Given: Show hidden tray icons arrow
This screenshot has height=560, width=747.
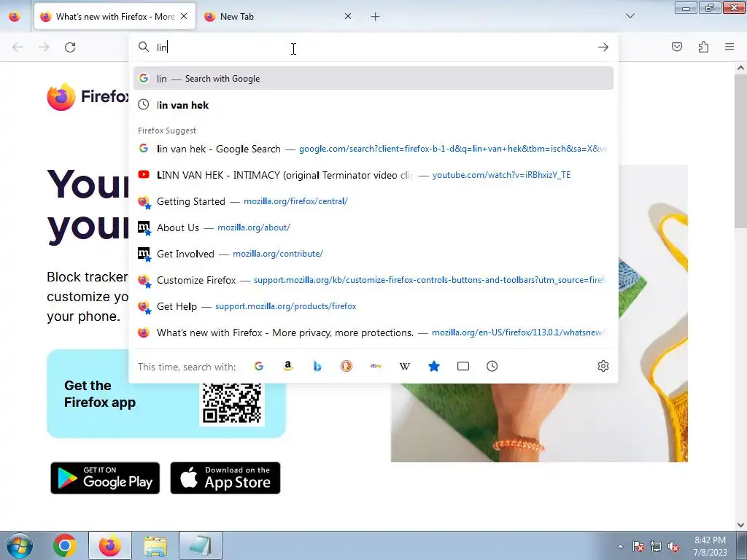Looking at the screenshot, I should 620,546.
